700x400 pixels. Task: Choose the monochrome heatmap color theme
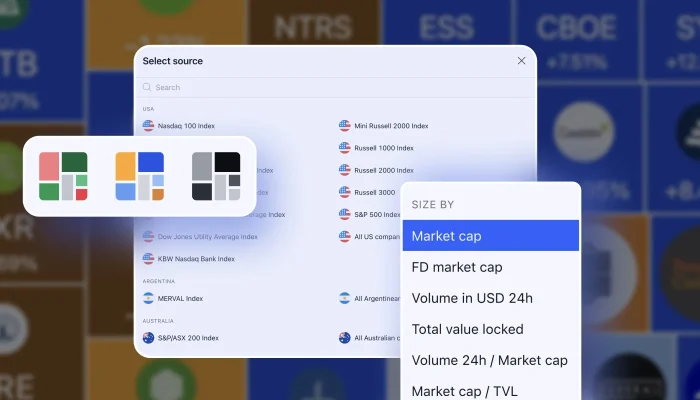pos(216,176)
